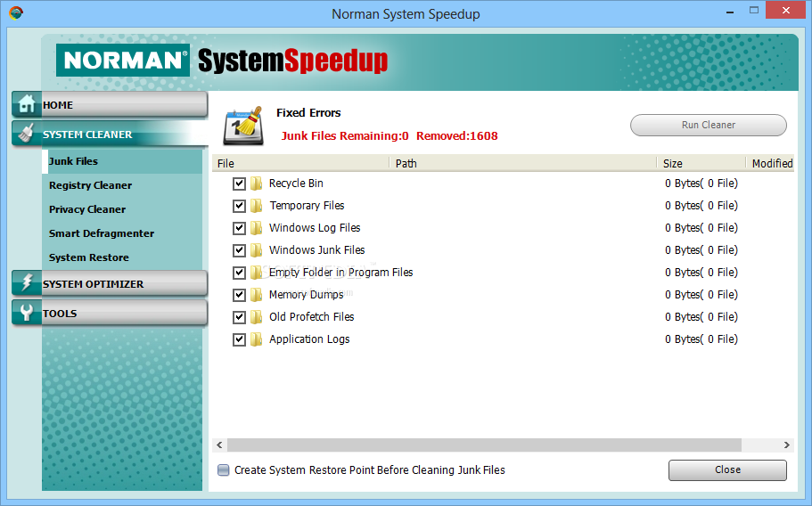Click the size value in Recycle Bin row

pyautogui.click(x=701, y=184)
